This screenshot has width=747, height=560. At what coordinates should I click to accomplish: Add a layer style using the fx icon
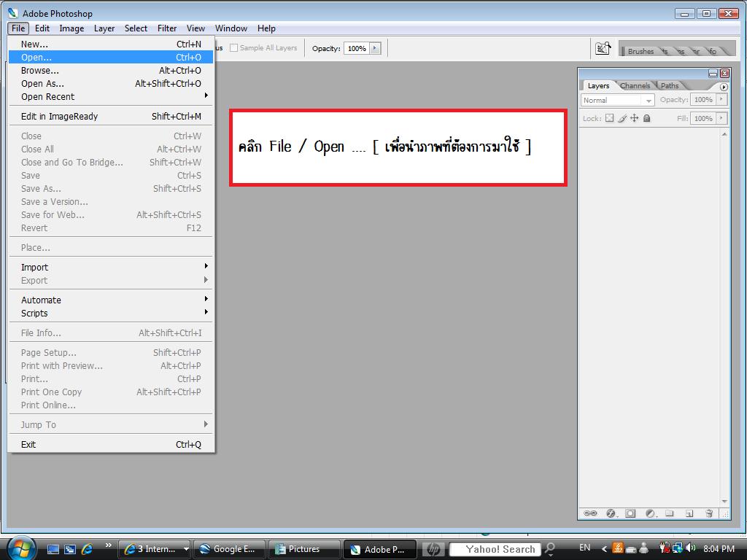(x=611, y=513)
